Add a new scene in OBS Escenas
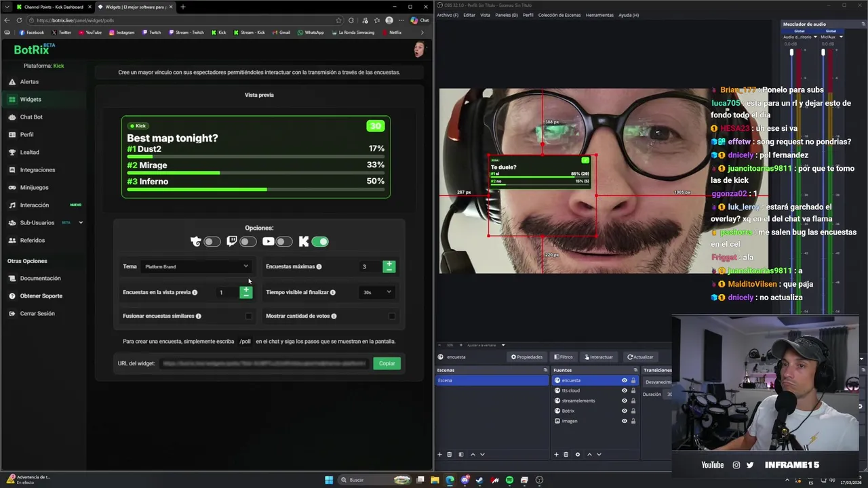The image size is (868, 488). pyautogui.click(x=439, y=454)
